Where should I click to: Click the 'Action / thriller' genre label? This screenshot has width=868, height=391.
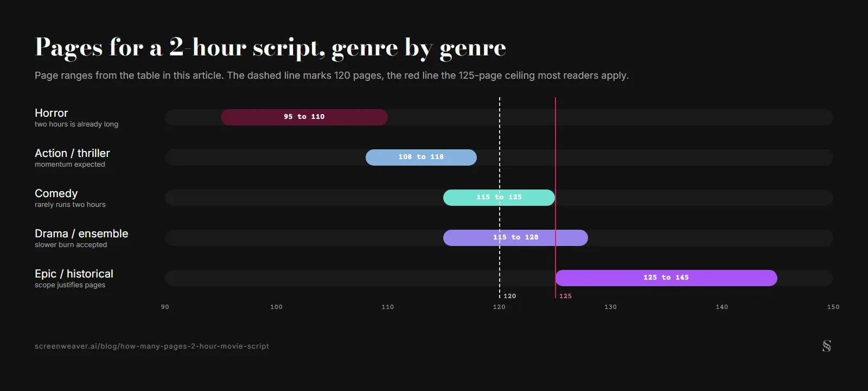pyautogui.click(x=72, y=153)
